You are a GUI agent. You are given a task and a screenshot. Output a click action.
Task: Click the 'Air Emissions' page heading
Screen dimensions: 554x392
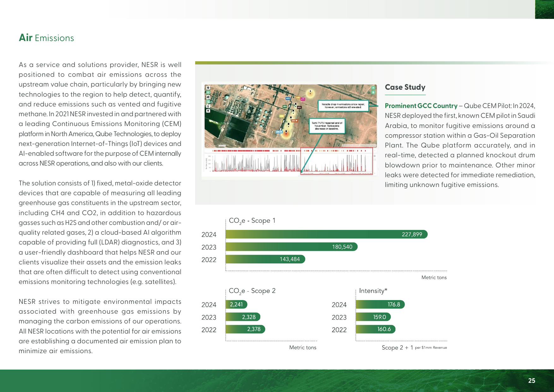coord(46,38)
